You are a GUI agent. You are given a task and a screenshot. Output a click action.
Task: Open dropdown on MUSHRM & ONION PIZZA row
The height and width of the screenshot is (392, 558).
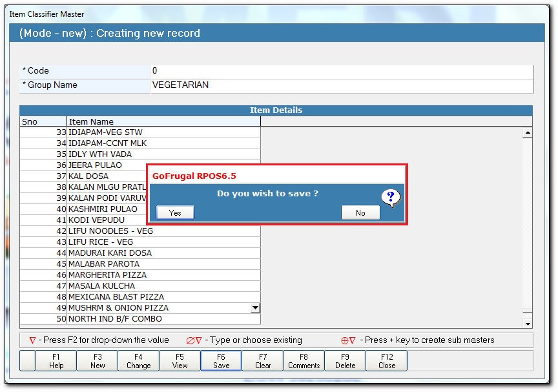coord(256,308)
